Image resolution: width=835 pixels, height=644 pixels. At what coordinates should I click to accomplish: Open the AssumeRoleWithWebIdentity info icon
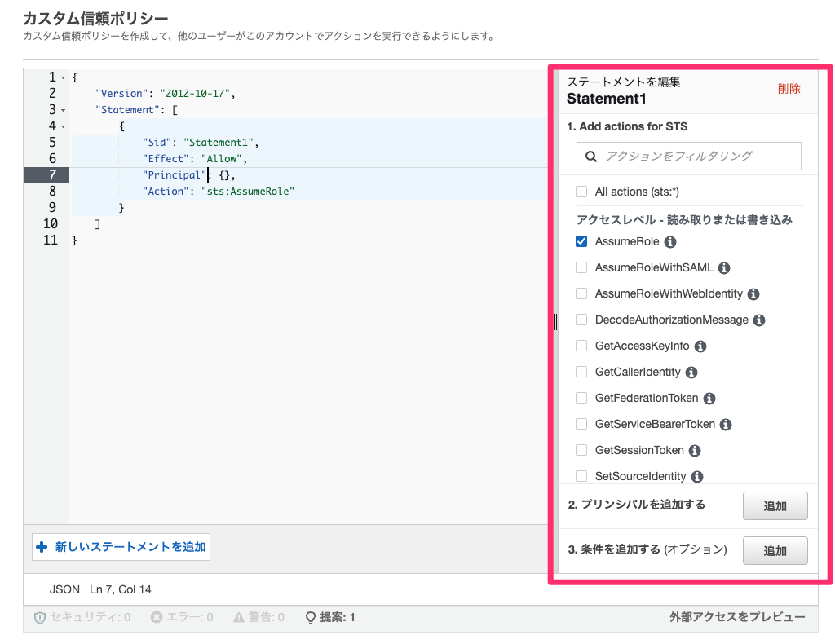(x=753, y=294)
